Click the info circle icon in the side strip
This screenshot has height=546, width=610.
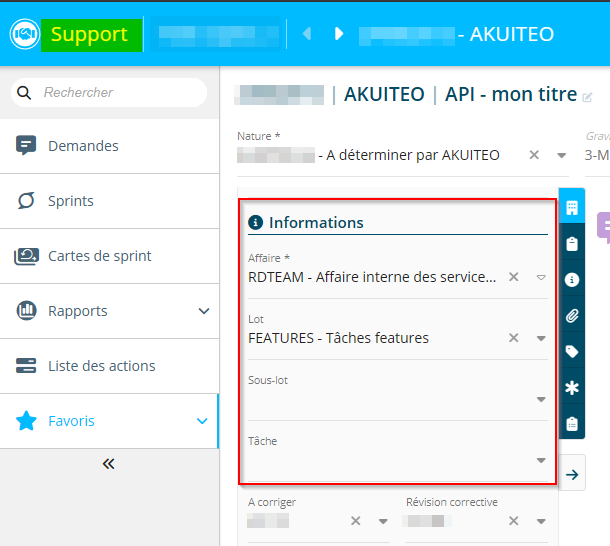[x=572, y=280]
